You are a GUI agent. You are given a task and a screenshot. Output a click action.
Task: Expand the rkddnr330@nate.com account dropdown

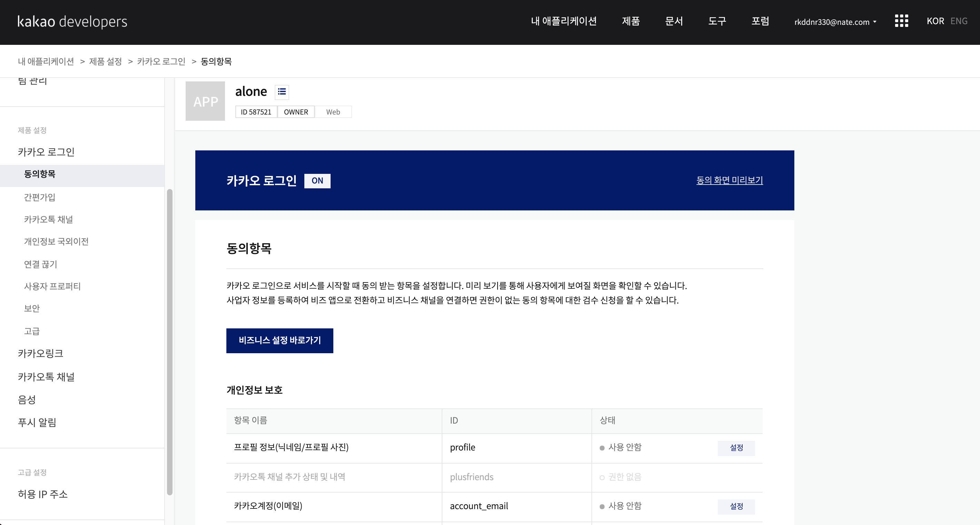click(835, 22)
